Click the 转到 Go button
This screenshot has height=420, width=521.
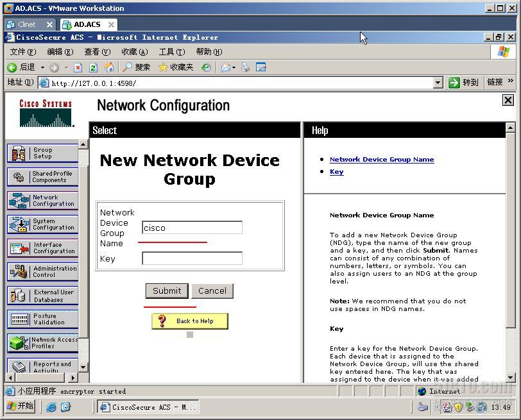[x=463, y=82]
